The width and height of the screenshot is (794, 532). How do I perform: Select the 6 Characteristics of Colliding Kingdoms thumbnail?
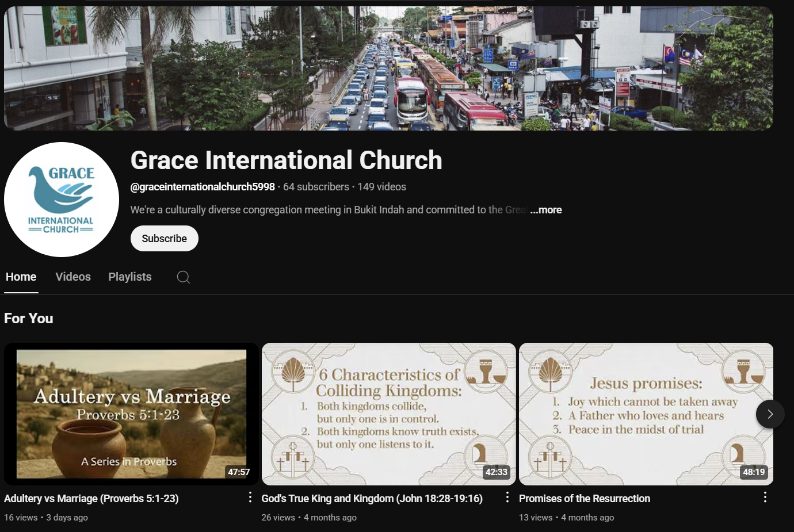click(x=388, y=414)
